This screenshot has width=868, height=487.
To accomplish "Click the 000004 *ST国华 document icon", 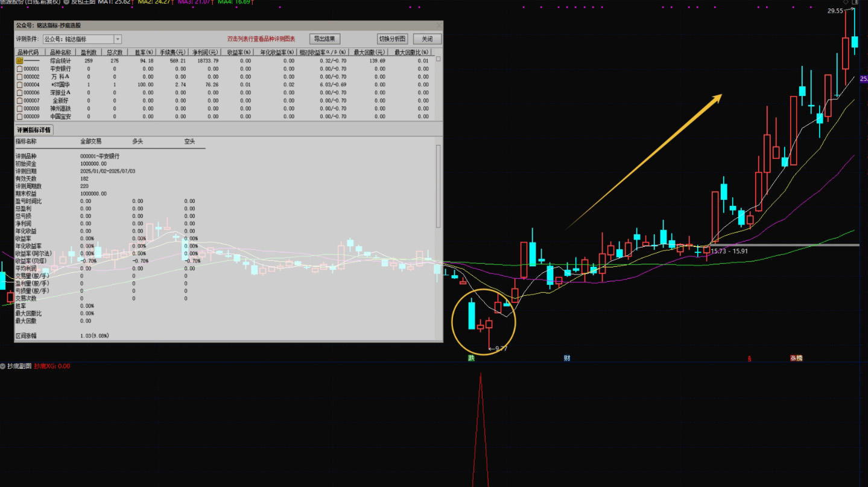I will [19, 84].
